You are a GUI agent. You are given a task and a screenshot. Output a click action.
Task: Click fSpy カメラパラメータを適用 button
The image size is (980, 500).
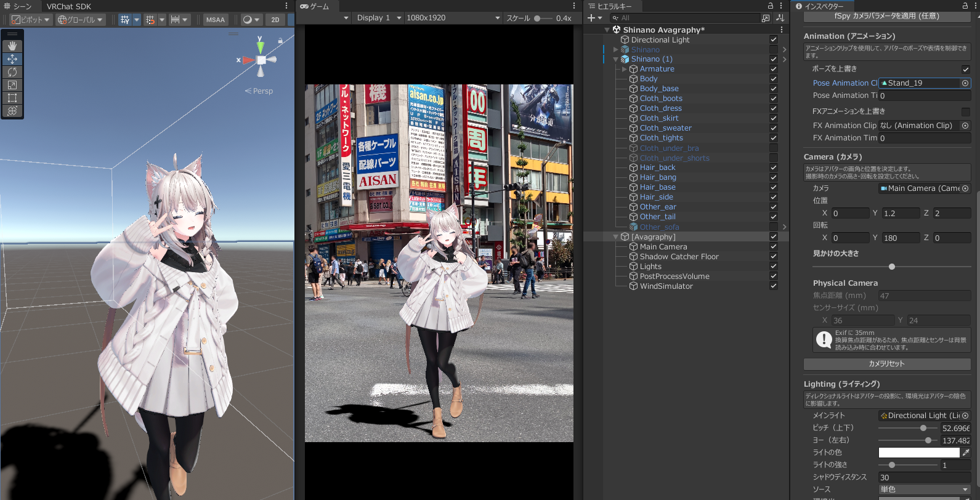pos(887,16)
